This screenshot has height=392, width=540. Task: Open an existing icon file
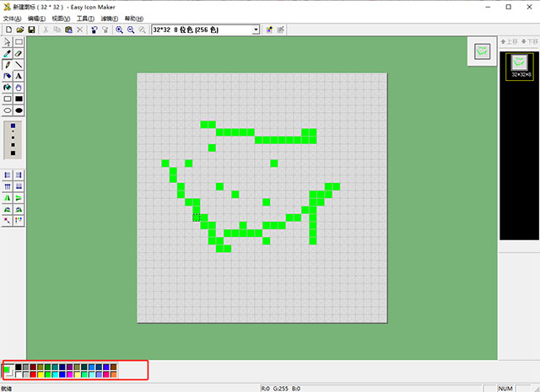coord(20,30)
